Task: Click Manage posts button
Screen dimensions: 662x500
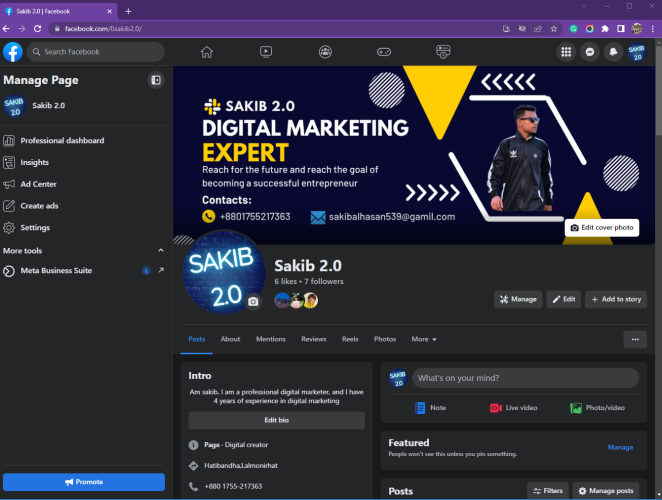Action: point(606,491)
